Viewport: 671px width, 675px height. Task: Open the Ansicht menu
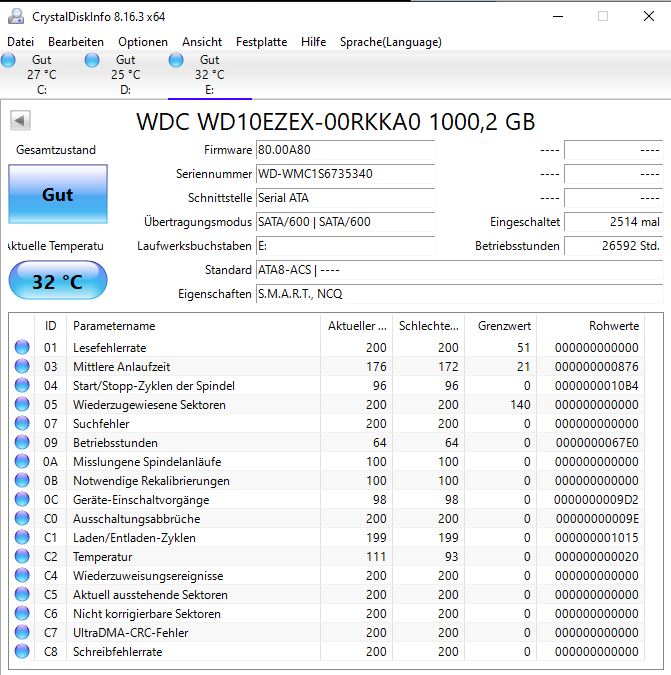coord(202,42)
